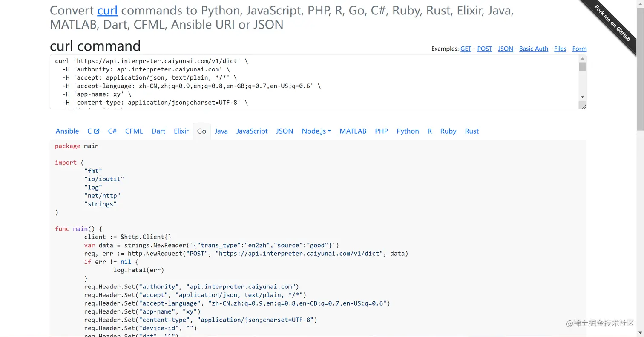Select the MATLAB tab
The height and width of the screenshot is (337, 644).
pos(353,131)
